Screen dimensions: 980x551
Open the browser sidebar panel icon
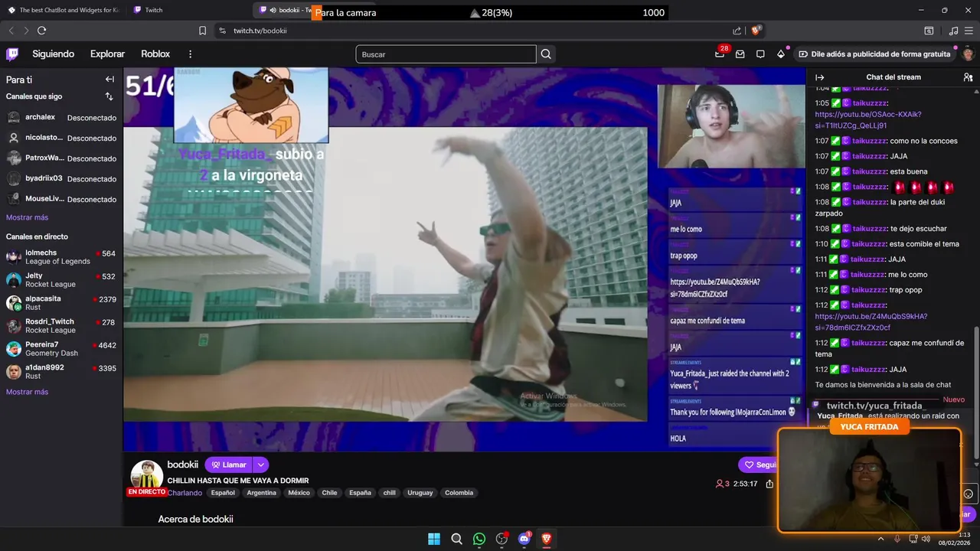click(929, 31)
